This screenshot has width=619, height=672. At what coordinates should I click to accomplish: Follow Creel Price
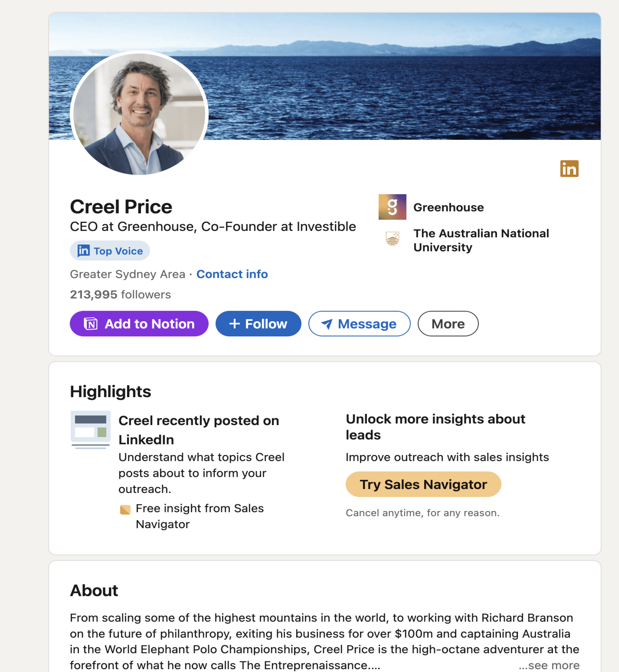pos(258,324)
